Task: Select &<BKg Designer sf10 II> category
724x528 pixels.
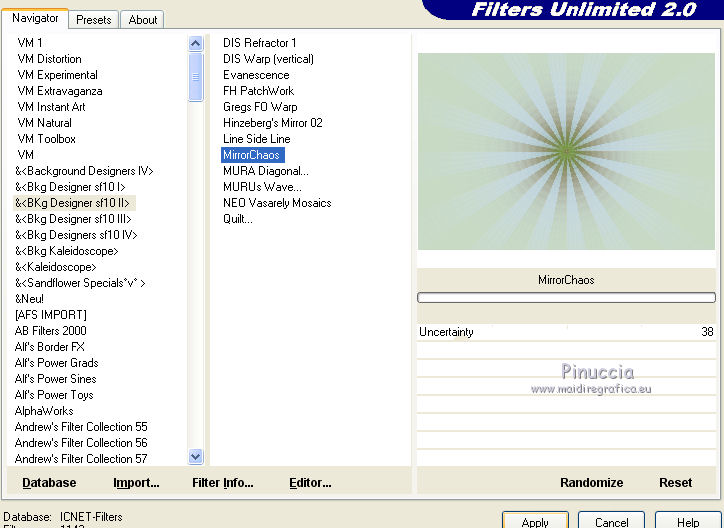Action: pos(72,203)
